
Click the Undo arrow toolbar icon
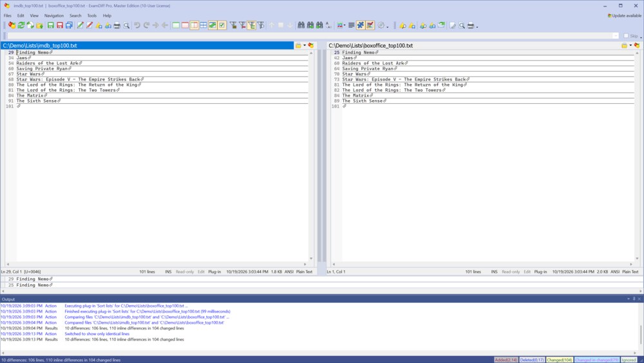point(137,26)
